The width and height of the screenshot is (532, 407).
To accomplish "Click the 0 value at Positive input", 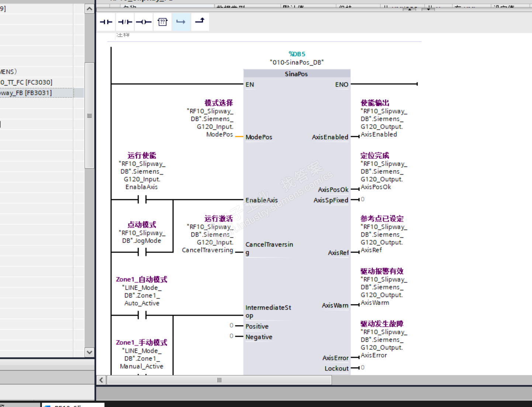I will point(231,325).
